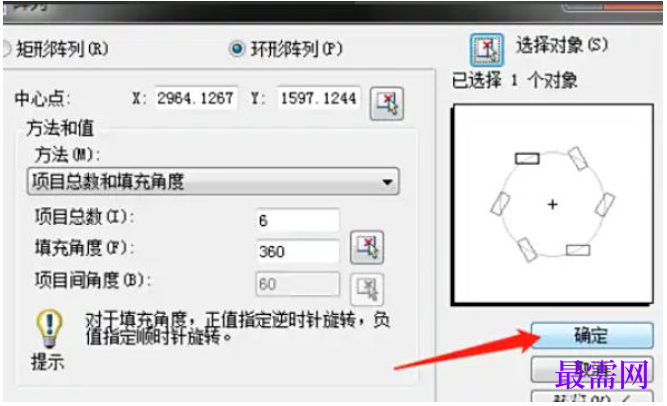Screen dimensions: 667x406
Task: Click the partially visible preview button below cancel
Action: 592,397
